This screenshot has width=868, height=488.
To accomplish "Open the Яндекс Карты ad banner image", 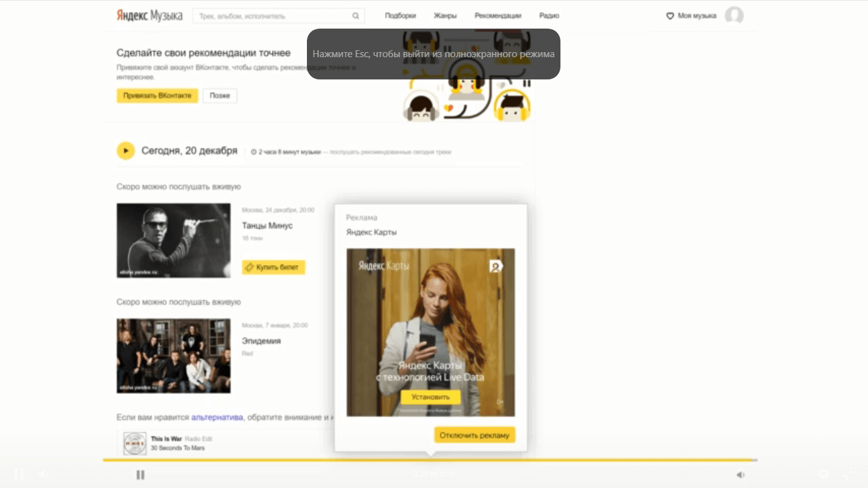I will [431, 332].
